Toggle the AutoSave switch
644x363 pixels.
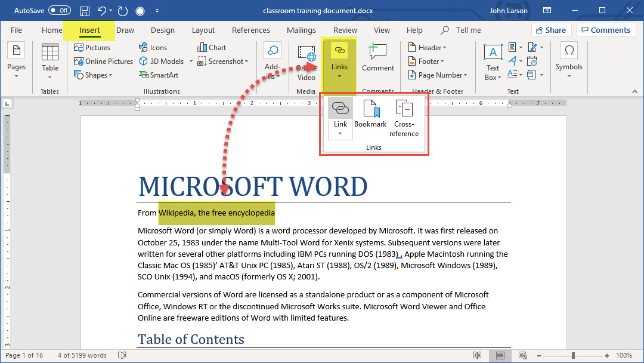coord(59,11)
